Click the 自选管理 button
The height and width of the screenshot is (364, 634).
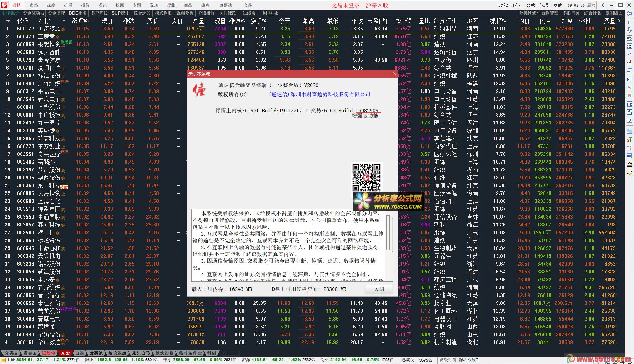(x=549, y=13)
